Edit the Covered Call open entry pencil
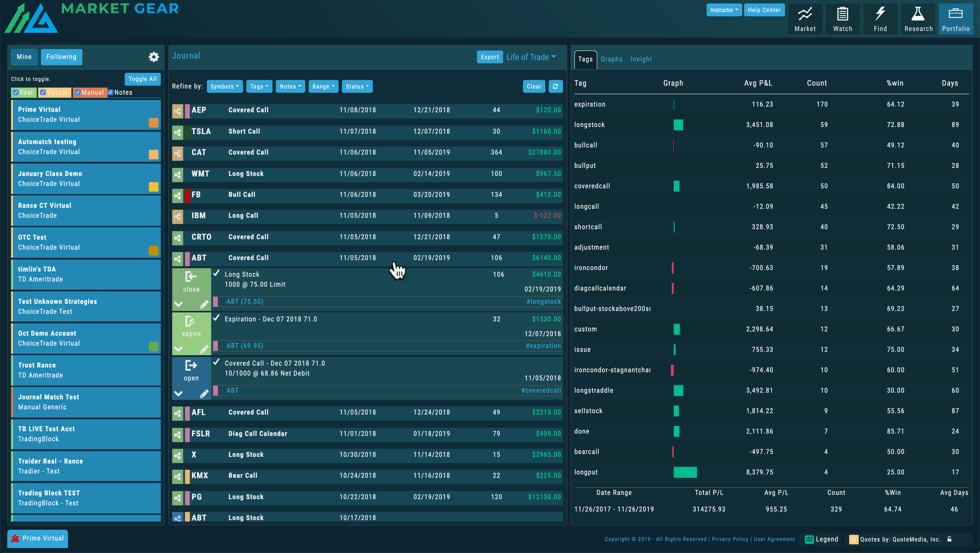The width and height of the screenshot is (980, 553). pyautogui.click(x=204, y=394)
